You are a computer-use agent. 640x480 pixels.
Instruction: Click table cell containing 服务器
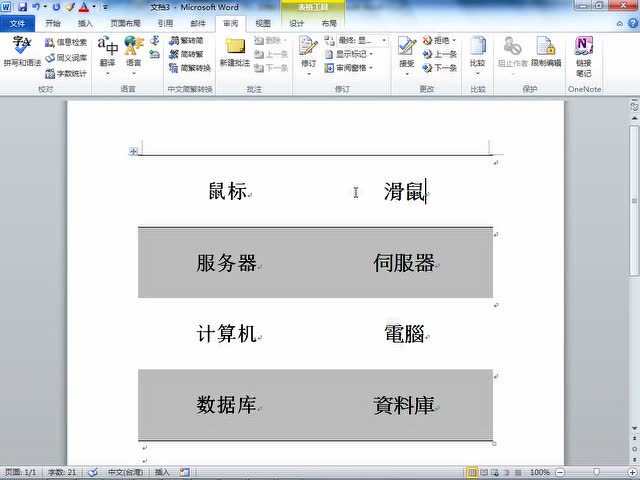coord(227,263)
